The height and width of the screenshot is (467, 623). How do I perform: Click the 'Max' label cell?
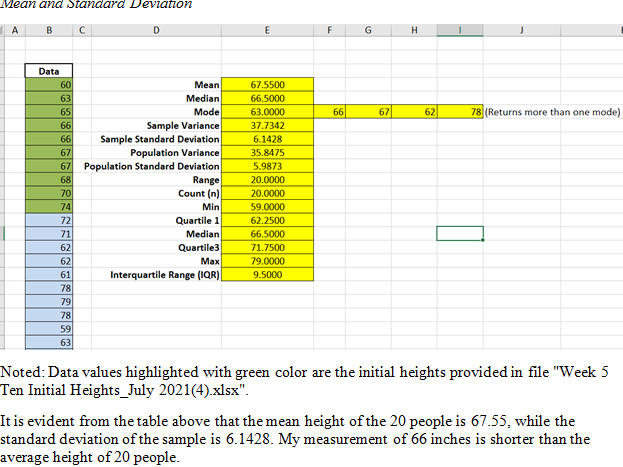[210, 261]
